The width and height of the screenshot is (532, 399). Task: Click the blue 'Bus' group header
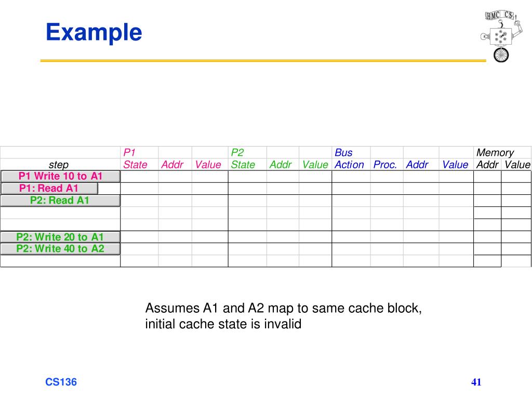coord(343,152)
